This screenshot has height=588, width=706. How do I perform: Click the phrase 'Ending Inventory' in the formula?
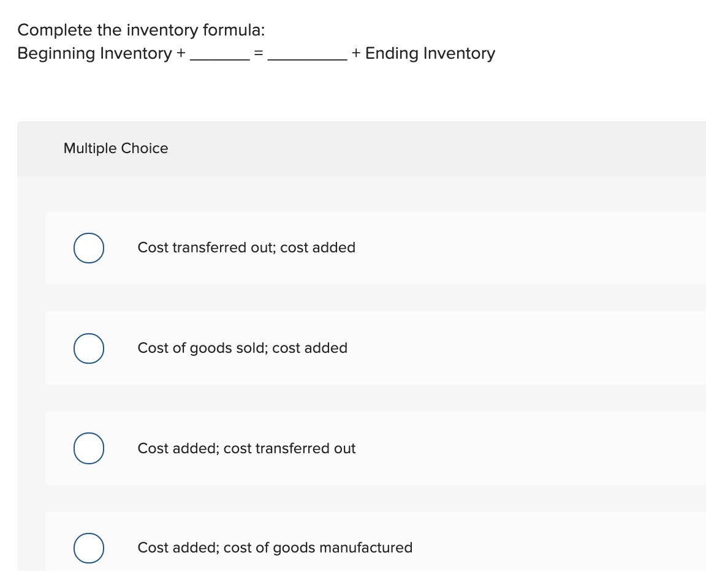(430, 53)
